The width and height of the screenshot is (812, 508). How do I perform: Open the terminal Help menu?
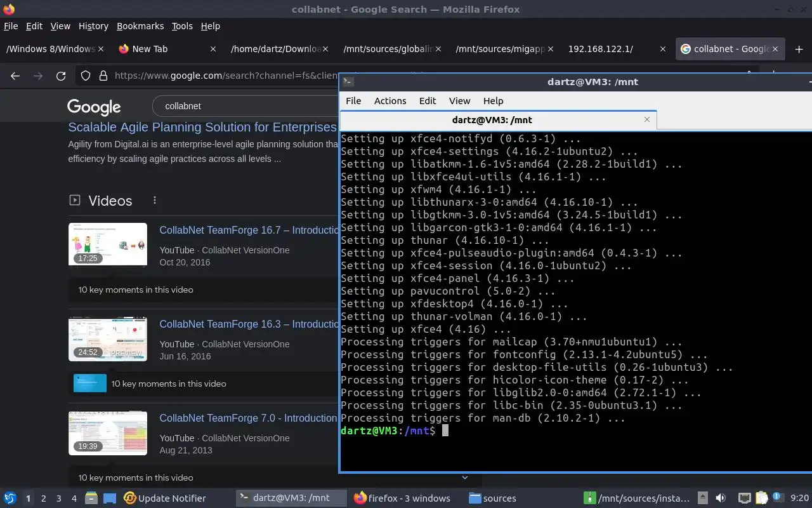click(493, 101)
